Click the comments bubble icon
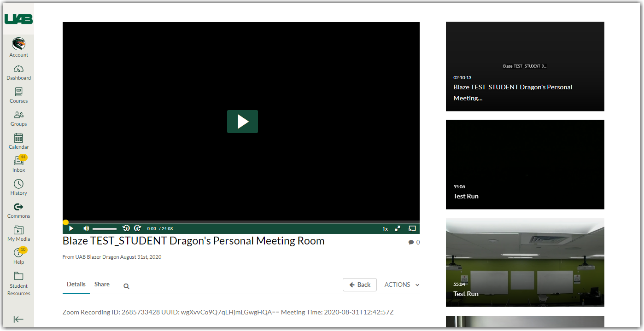Image resolution: width=644 pixels, height=331 pixels. (x=411, y=243)
